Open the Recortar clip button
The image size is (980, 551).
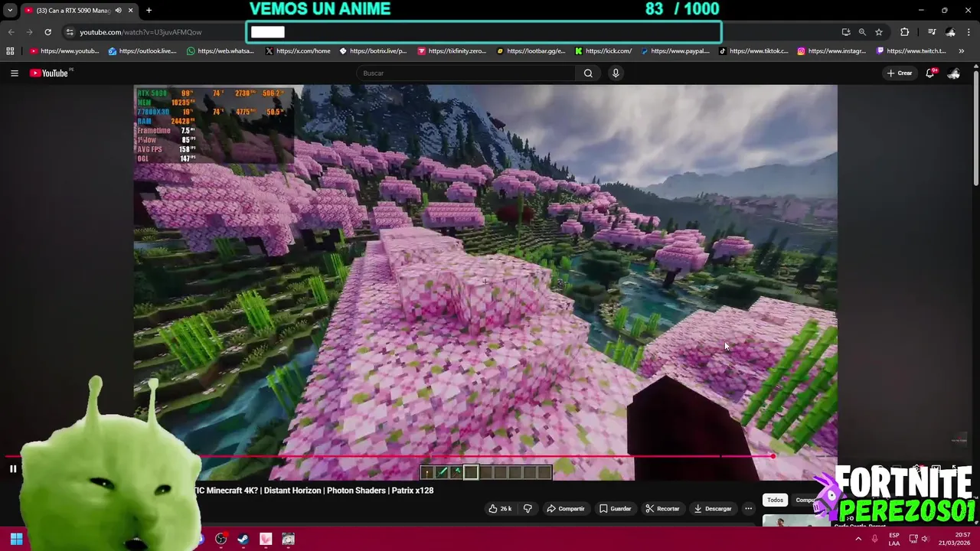point(662,508)
